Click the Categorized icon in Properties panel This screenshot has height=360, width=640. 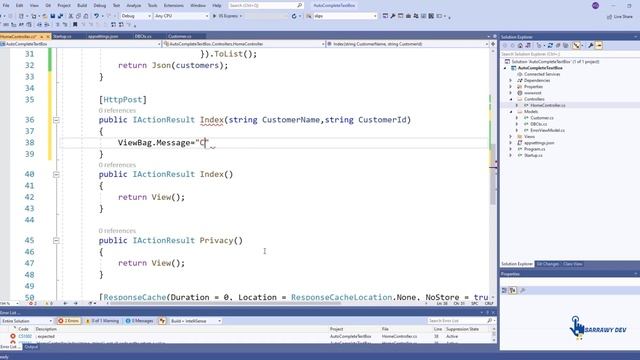(x=504, y=290)
